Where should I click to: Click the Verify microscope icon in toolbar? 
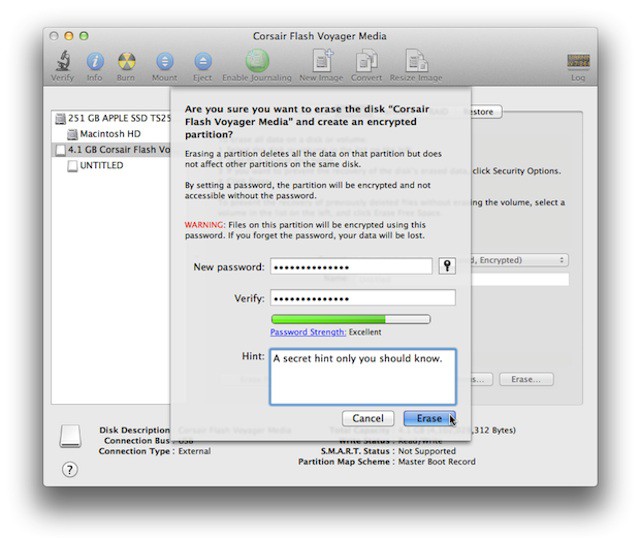click(64, 61)
